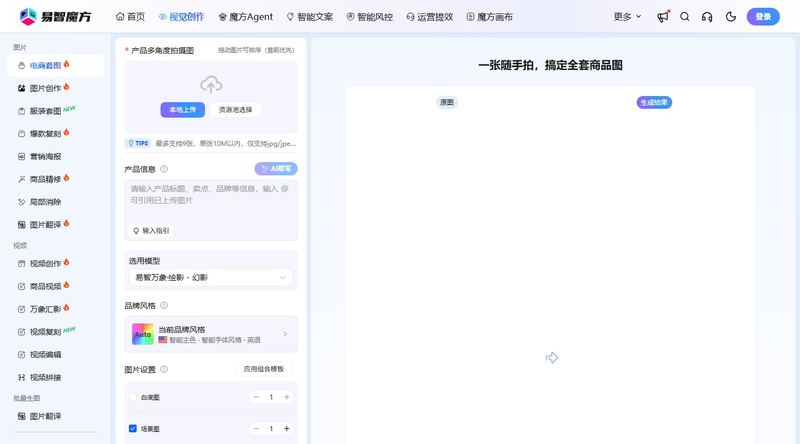
Task: Click the announcement megaphone icon
Action: pos(663,17)
